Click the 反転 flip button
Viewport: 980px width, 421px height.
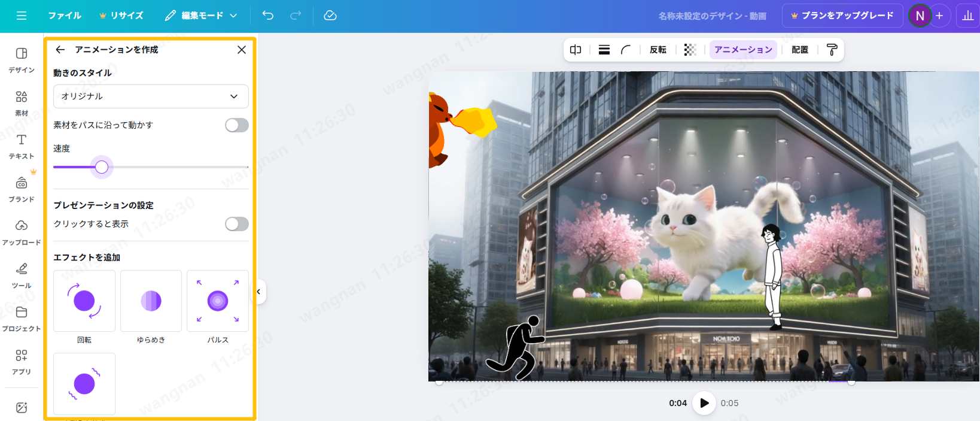click(658, 50)
